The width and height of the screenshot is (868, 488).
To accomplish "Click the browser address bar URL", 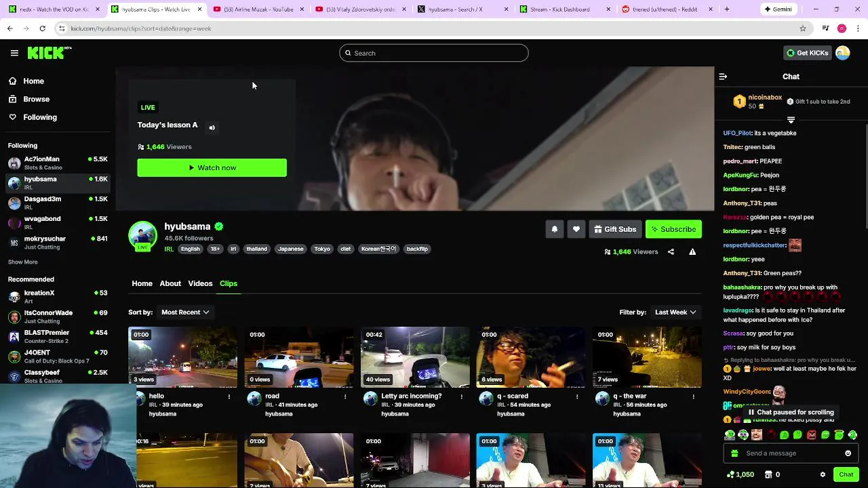I will coord(141,28).
